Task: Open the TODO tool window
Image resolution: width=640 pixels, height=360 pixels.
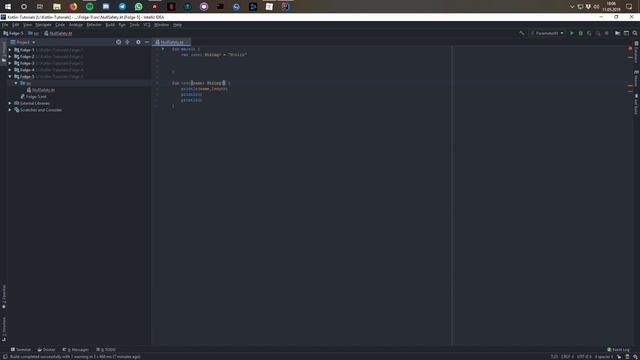Action: 106,350
